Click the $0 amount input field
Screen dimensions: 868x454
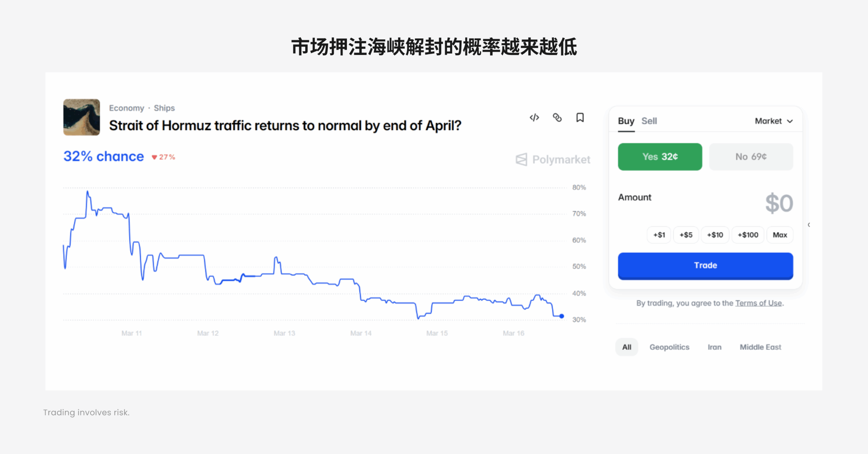coord(779,203)
